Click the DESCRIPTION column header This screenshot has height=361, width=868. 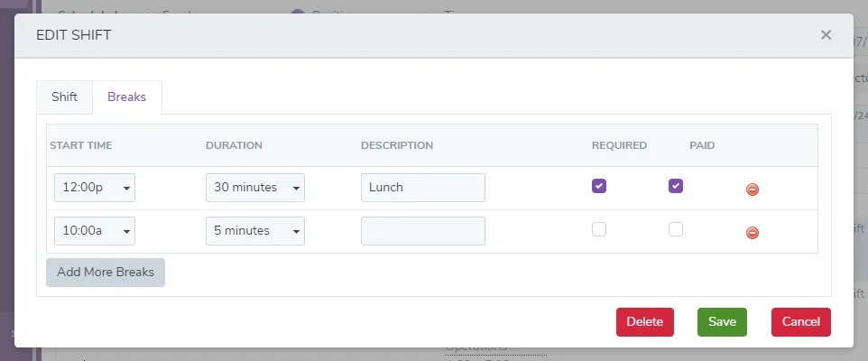pyautogui.click(x=397, y=145)
